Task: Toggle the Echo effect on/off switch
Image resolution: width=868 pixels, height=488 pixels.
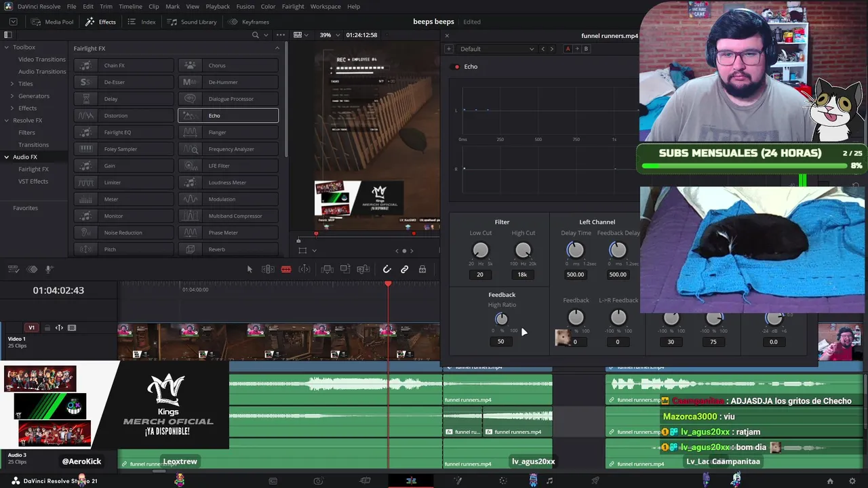Action: [457, 67]
